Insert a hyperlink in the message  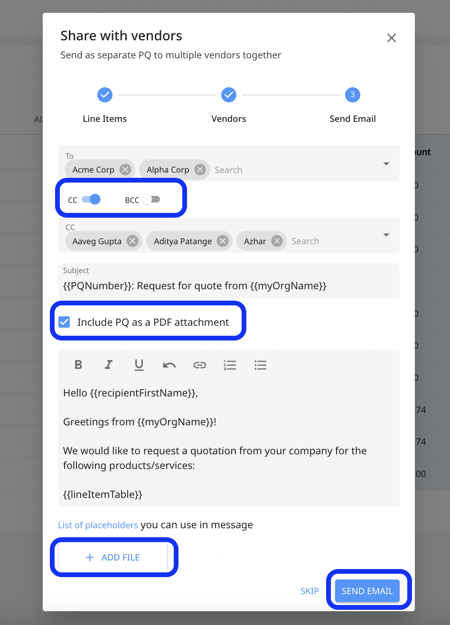pyautogui.click(x=200, y=365)
